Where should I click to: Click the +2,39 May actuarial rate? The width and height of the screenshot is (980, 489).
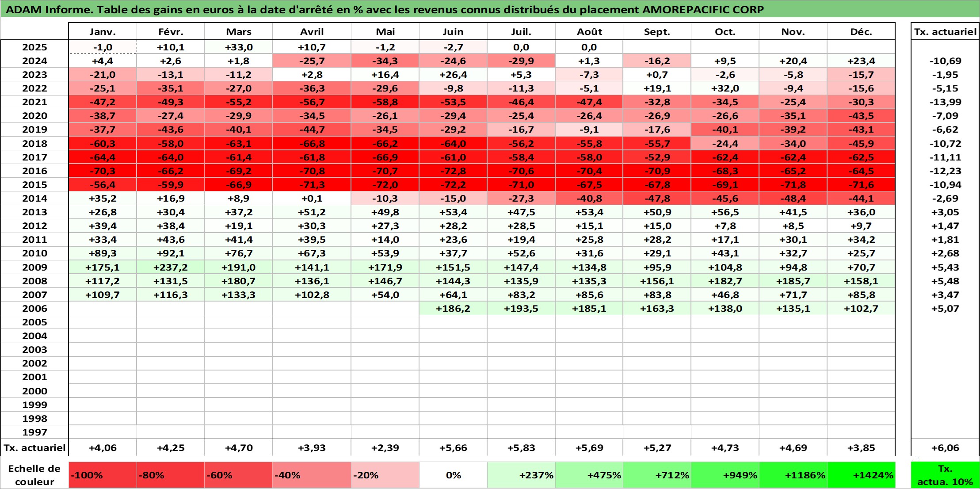click(385, 448)
